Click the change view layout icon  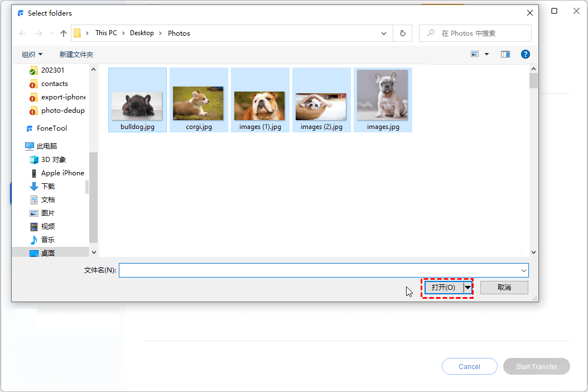pyautogui.click(x=475, y=54)
